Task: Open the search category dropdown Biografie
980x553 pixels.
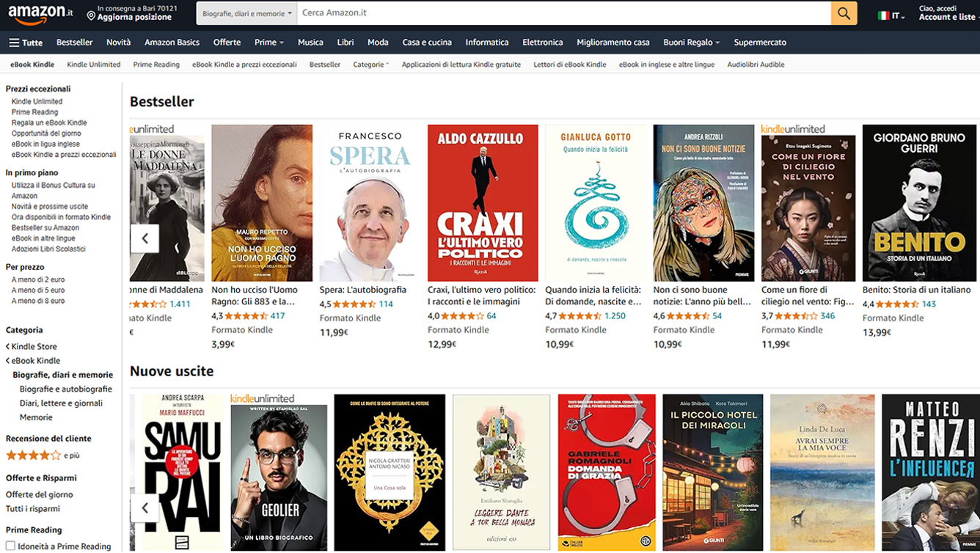Action: (x=246, y=13)
